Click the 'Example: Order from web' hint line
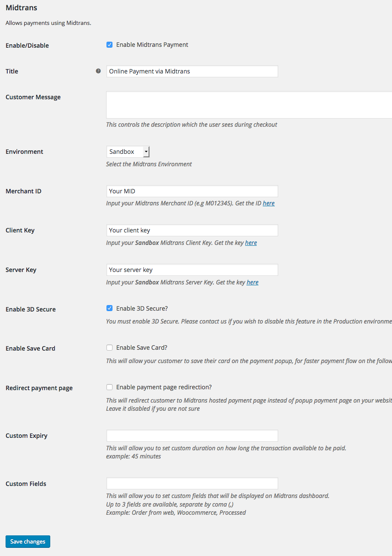392x556 pixels. (x=176, y=513)
